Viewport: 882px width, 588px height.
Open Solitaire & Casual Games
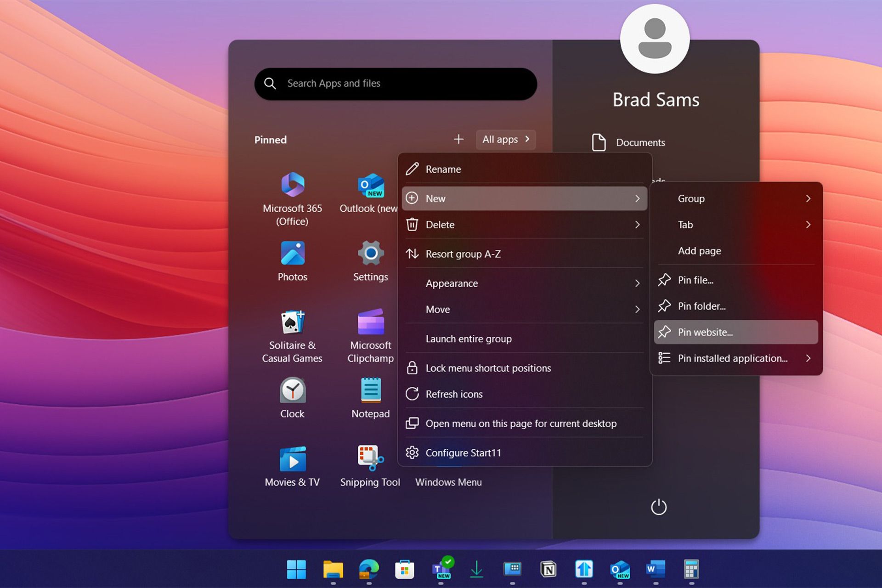pyautogui.click(x=293, y=322)
